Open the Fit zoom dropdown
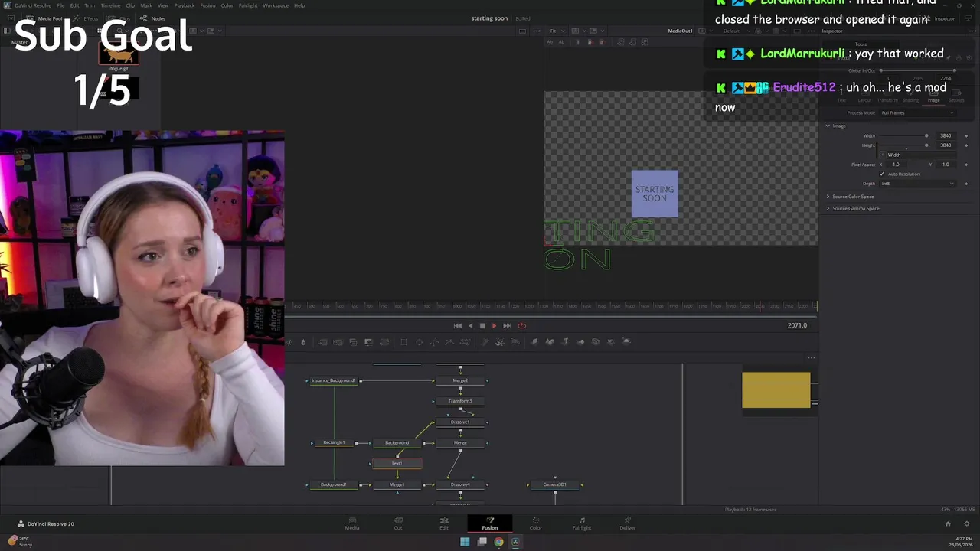Image resolution: width=980 pixels, height=551 pixels. [x=557, y=31]
